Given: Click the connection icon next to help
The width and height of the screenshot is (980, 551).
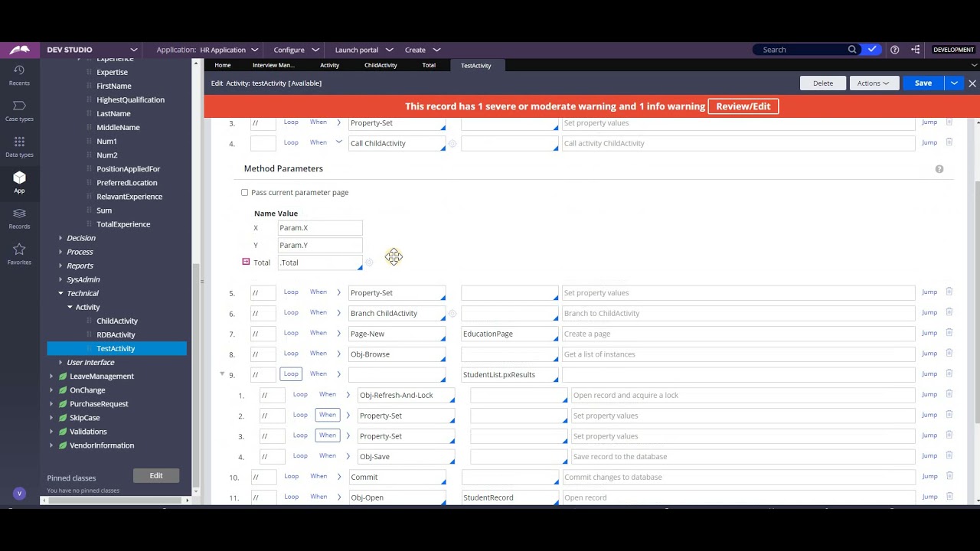Looking at the screenshot, I should [x=916, y=50].
